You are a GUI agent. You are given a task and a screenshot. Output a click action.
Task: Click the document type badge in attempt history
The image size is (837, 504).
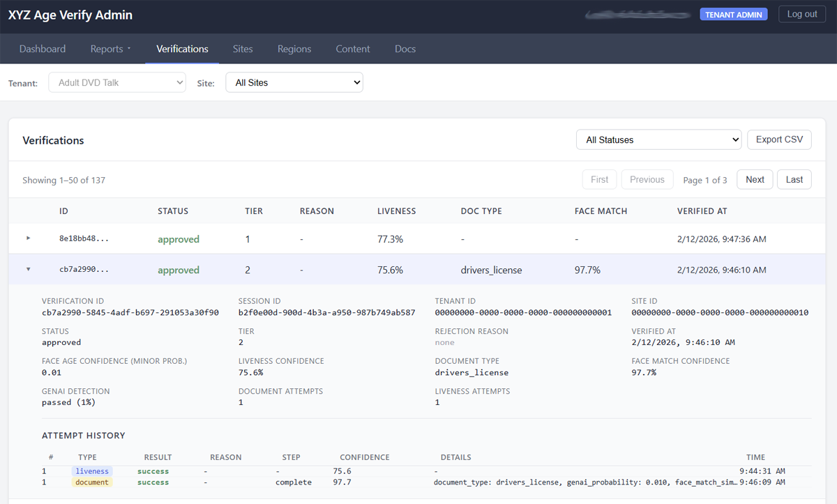pos(92,482)
